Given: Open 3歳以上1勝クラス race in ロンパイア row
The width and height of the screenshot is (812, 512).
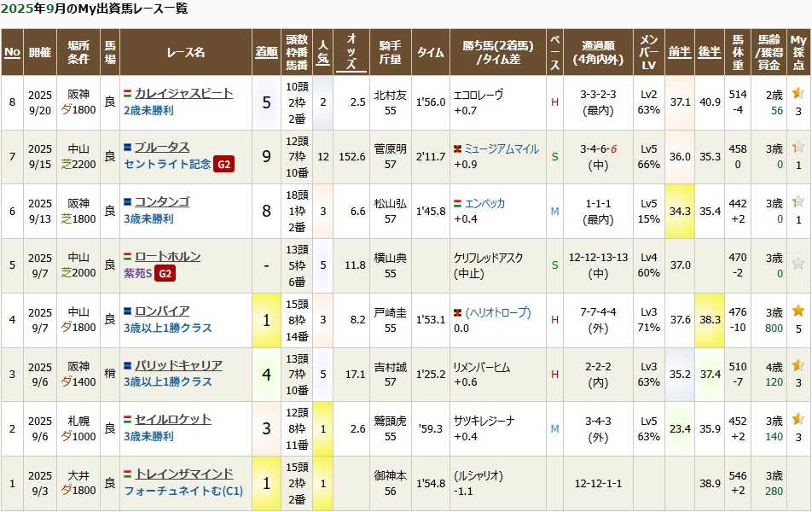Looking at the screenshot, I should [x=168, y=328].
